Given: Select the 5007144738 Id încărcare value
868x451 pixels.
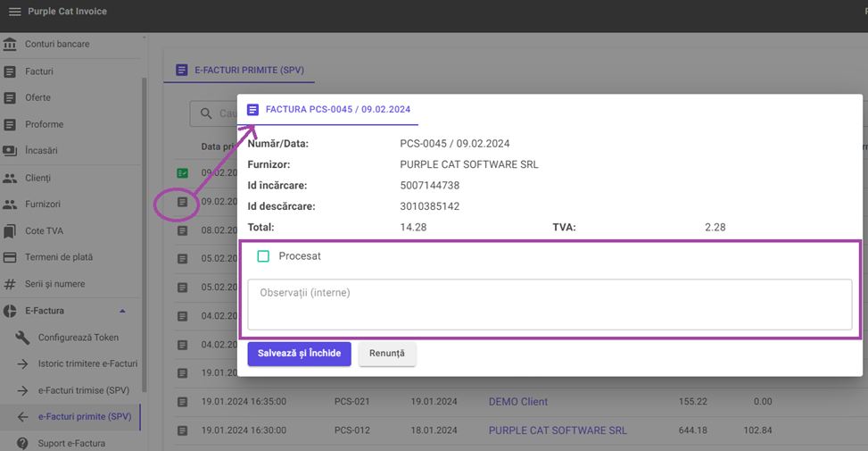Looking at the screenshot, I should (x=430, y=186).
